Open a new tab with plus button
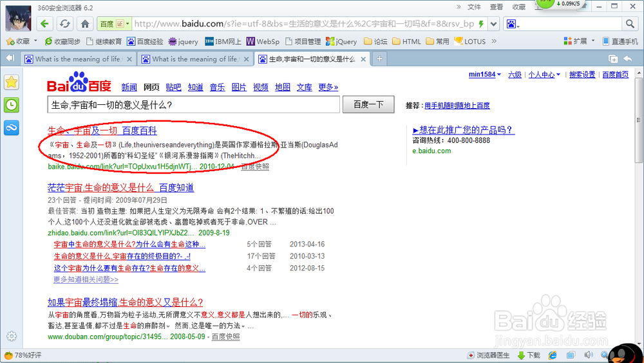The height and width of the screenshot is (363, 644). (x=379, y=59)
